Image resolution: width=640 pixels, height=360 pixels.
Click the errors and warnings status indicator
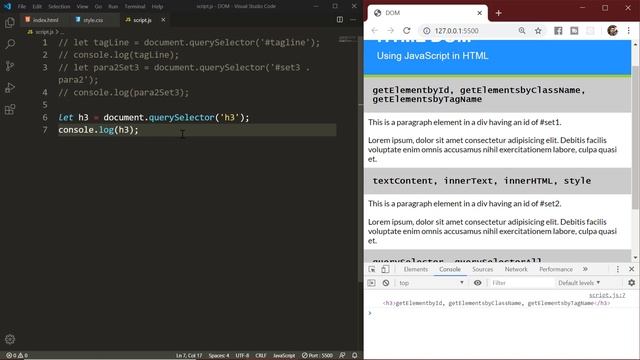17,356
